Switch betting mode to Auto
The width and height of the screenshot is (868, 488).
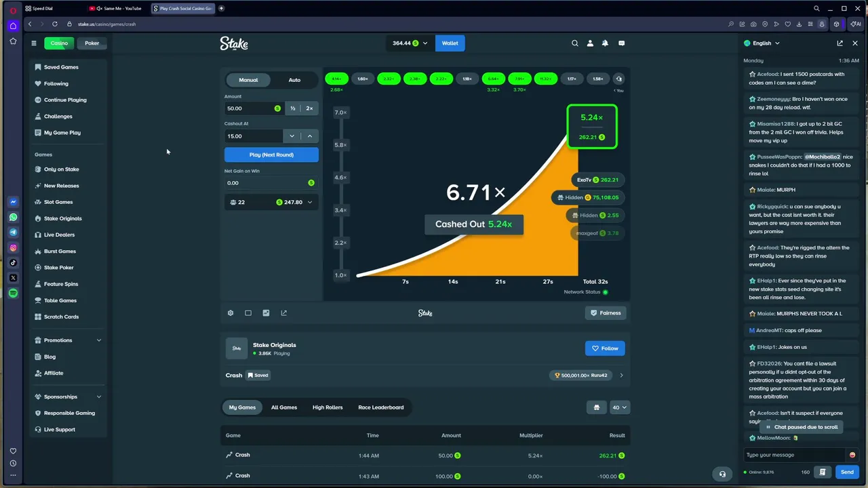294,80
